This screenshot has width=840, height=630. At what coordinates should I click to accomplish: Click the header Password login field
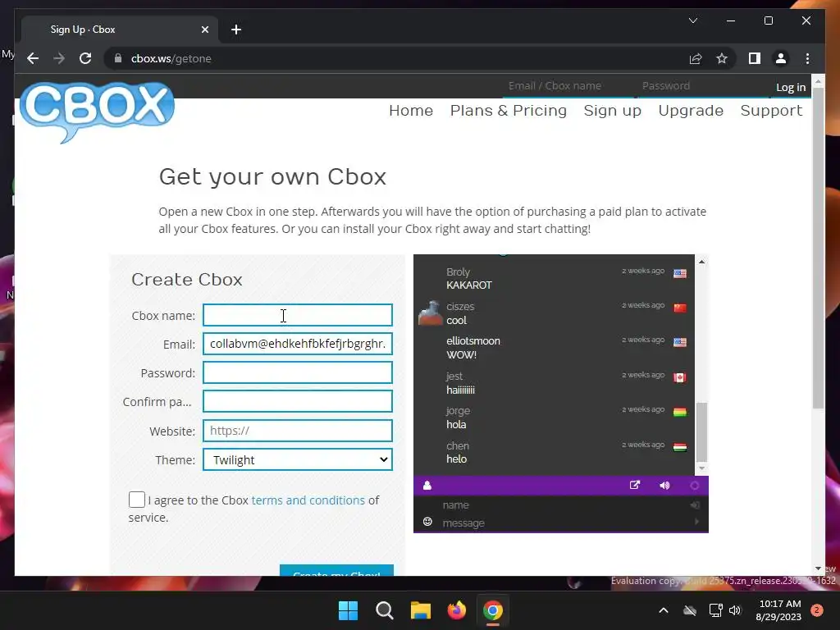(703, 86)
